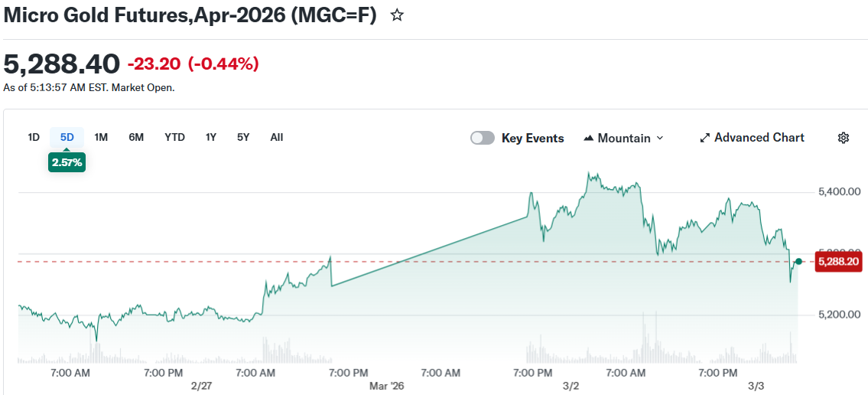The image size is (868, 395).
Task: Switch to the 1M range
Action: 101,137
